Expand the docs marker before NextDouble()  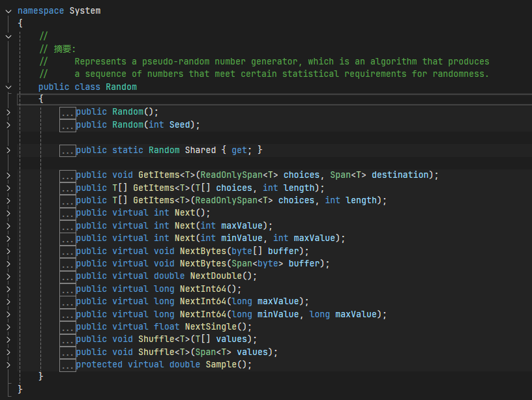tap(67, 276)
